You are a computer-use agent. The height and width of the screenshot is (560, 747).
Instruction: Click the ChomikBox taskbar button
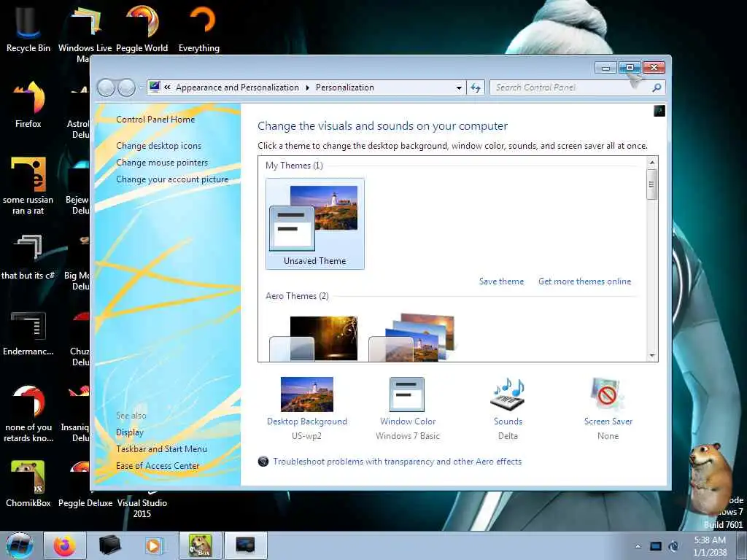[x=200, y=545]
